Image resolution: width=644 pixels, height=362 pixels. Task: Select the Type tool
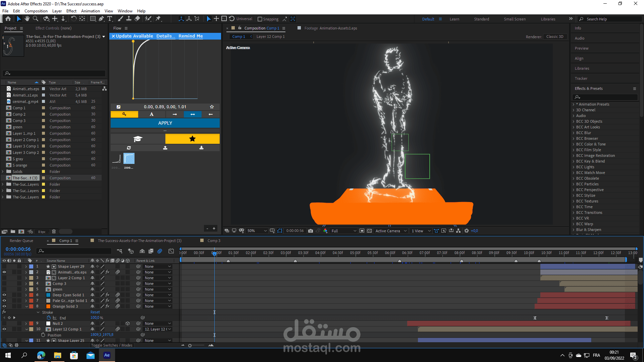[110, 19]
